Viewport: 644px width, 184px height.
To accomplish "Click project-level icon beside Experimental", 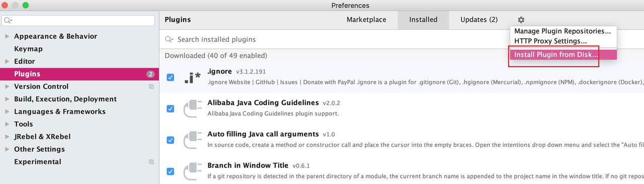I will point(151,162).
